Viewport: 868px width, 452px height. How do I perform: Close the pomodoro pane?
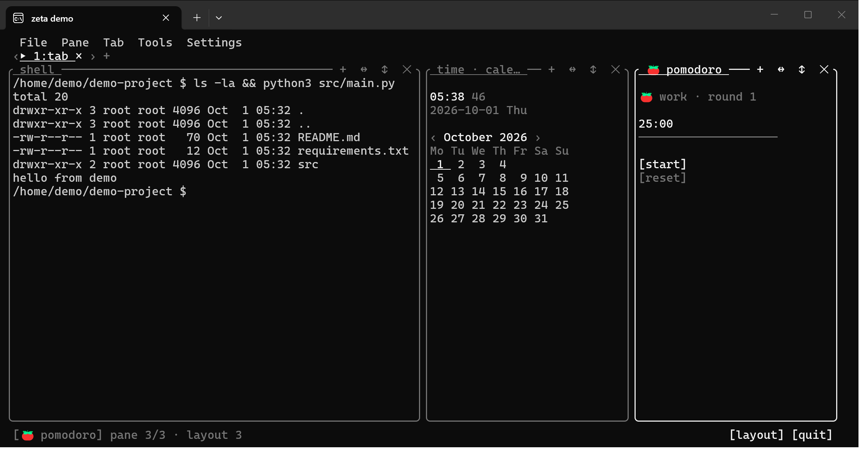coord(824,69)
